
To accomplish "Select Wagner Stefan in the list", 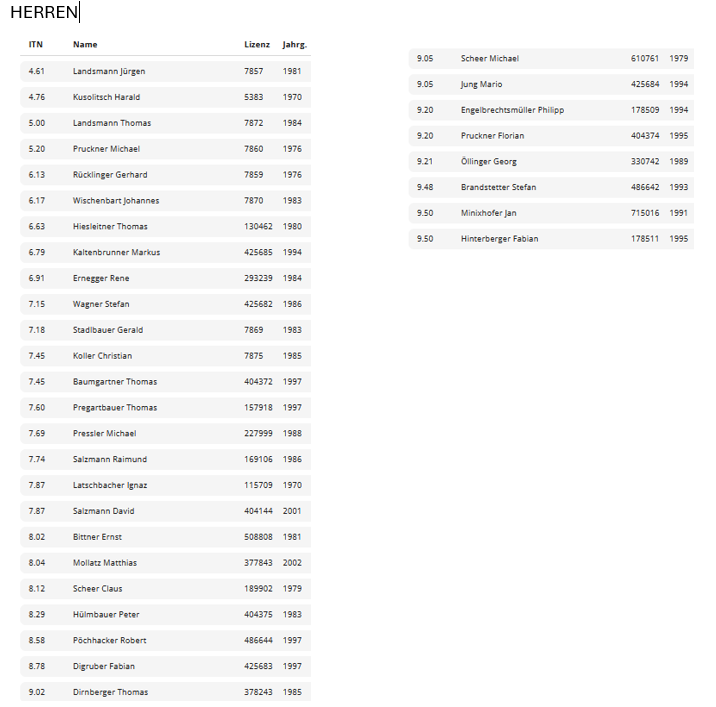I will [101, 304].
